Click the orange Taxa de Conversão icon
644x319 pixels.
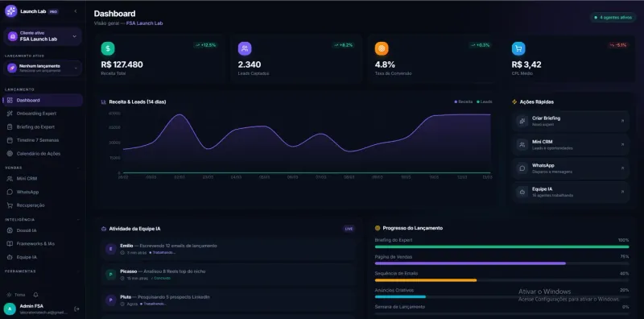[382, 48]
